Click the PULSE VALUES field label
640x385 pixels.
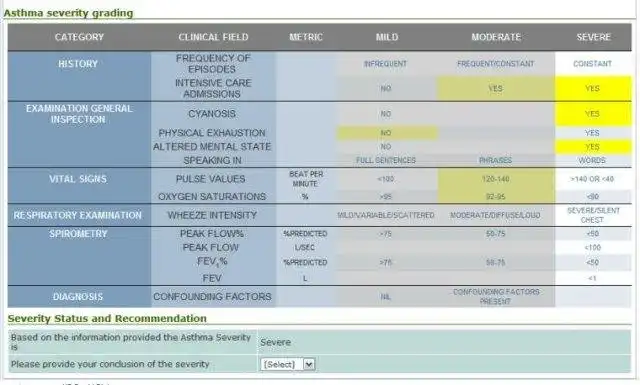pos(211,179)
